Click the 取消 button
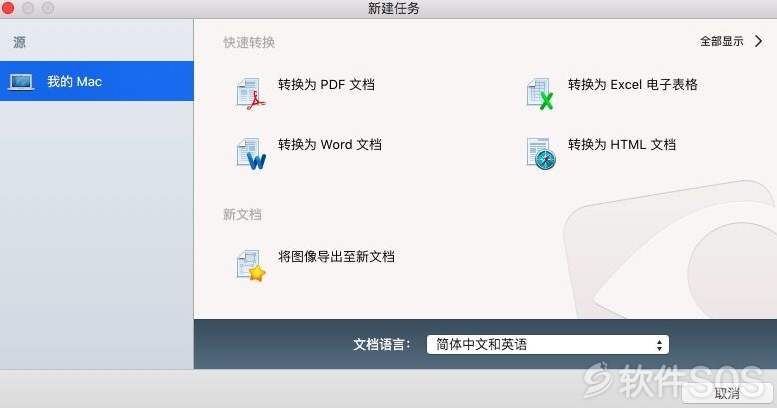 pos(726,394)
